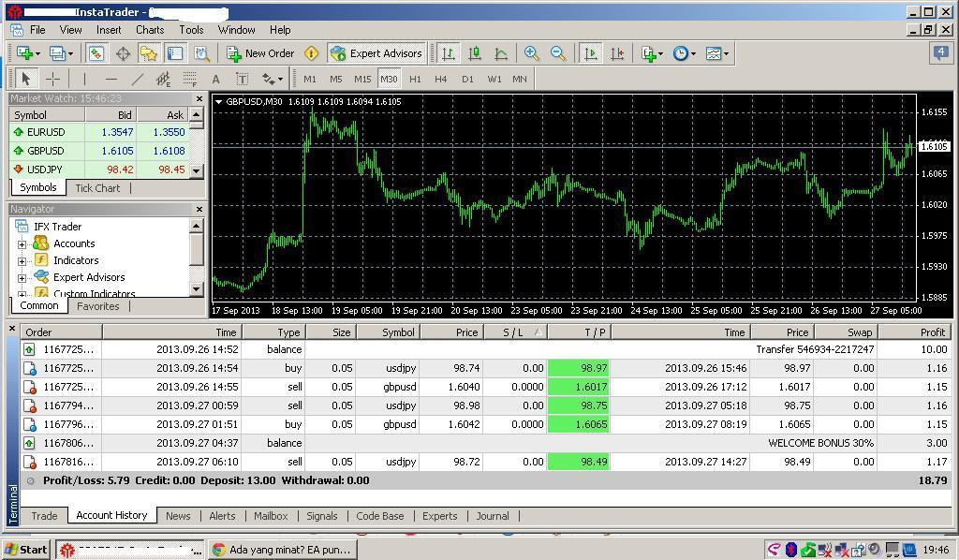Open the File menu
Viewport: 959px width, 560px height.
37,29
